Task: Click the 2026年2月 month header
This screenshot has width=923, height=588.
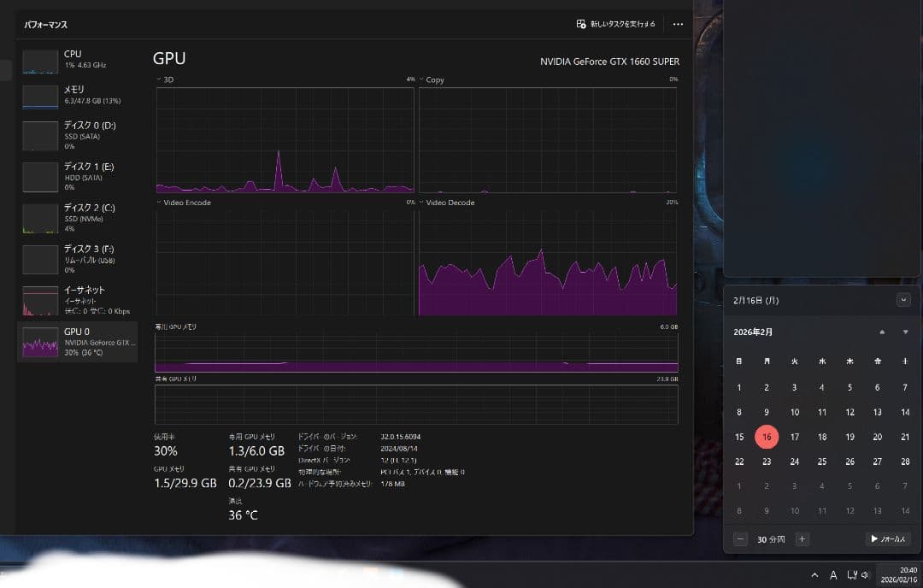Action: 753,332
